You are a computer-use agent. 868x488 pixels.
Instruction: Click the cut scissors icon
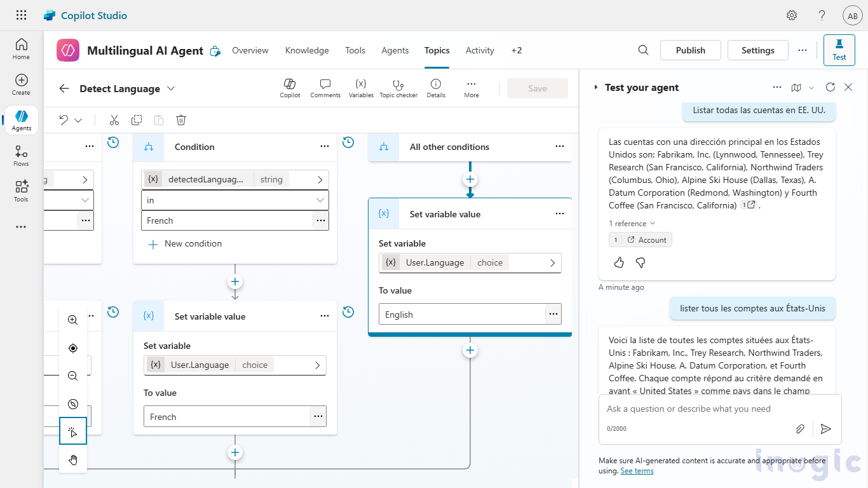114,120
